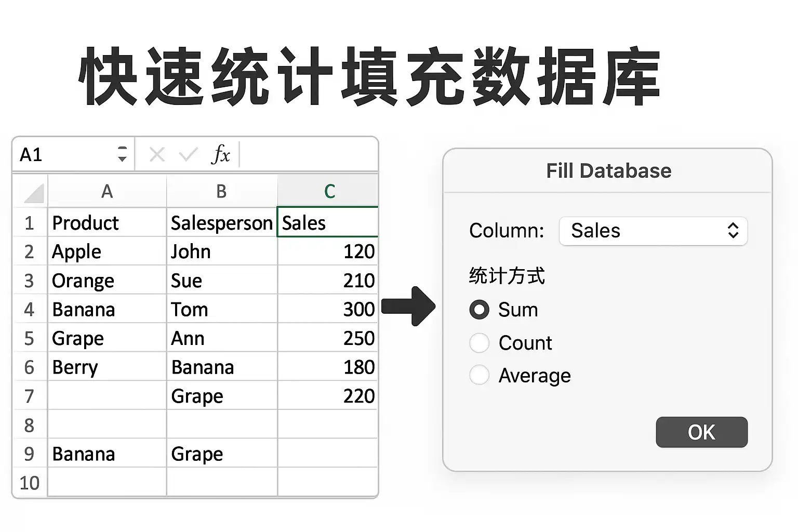Click the up-down chevron in the Sales combo box

(733, 231)
